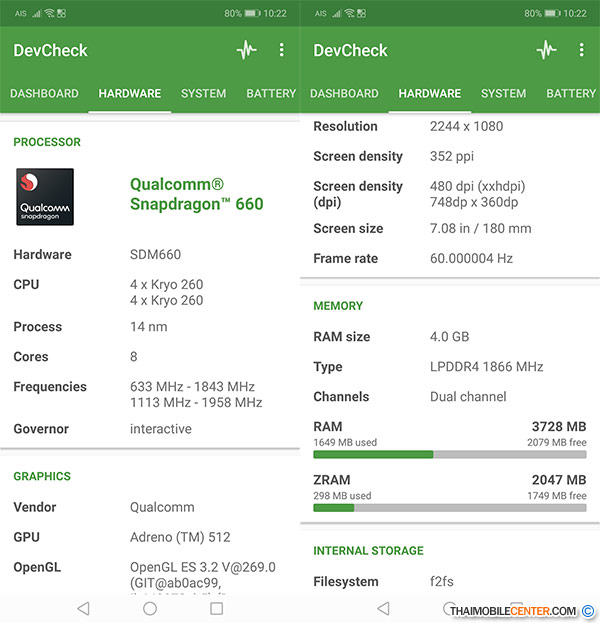Screen dimensions: 600x623
Task: Tap the back navigation triangle in left screen
Action: 83,608
